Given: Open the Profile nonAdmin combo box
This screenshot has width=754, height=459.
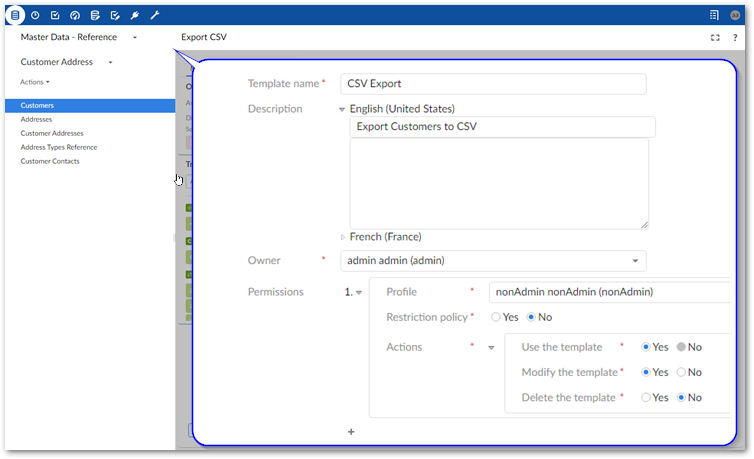Looking at the screenshot, I should pos(610,292).
